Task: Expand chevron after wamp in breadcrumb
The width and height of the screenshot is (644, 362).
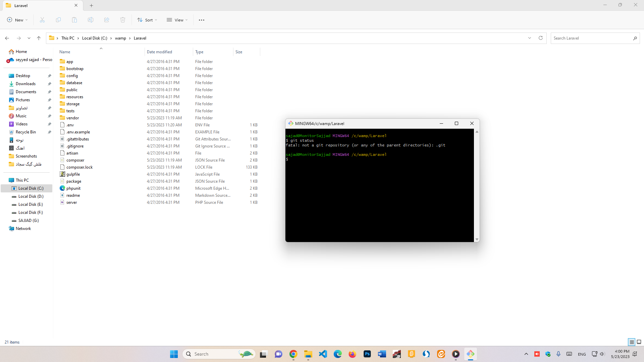Action: pyautogui.click(x=130, y=38)
